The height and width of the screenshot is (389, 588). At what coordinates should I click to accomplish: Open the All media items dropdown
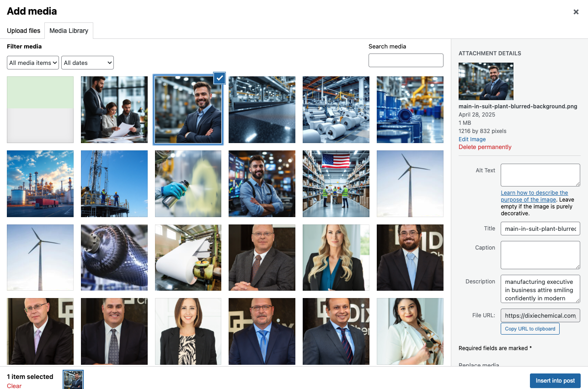(33, 63)
